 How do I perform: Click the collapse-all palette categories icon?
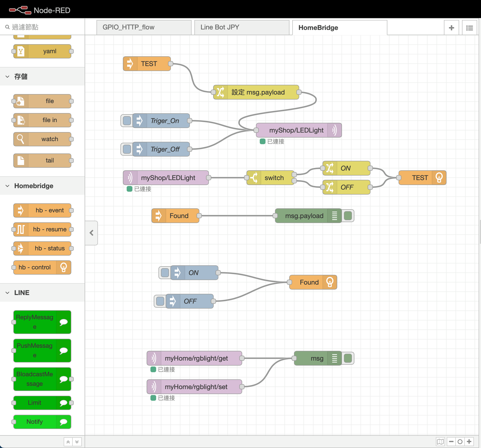68,442
